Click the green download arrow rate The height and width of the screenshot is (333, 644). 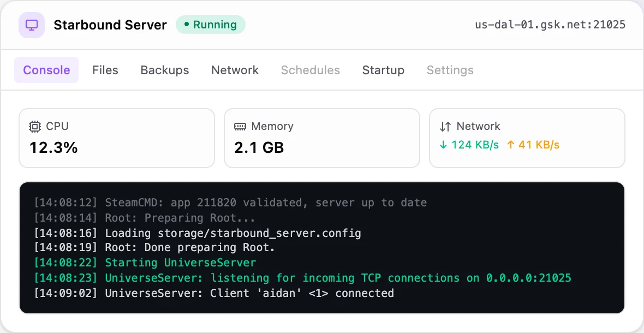[x=469, y=145]
